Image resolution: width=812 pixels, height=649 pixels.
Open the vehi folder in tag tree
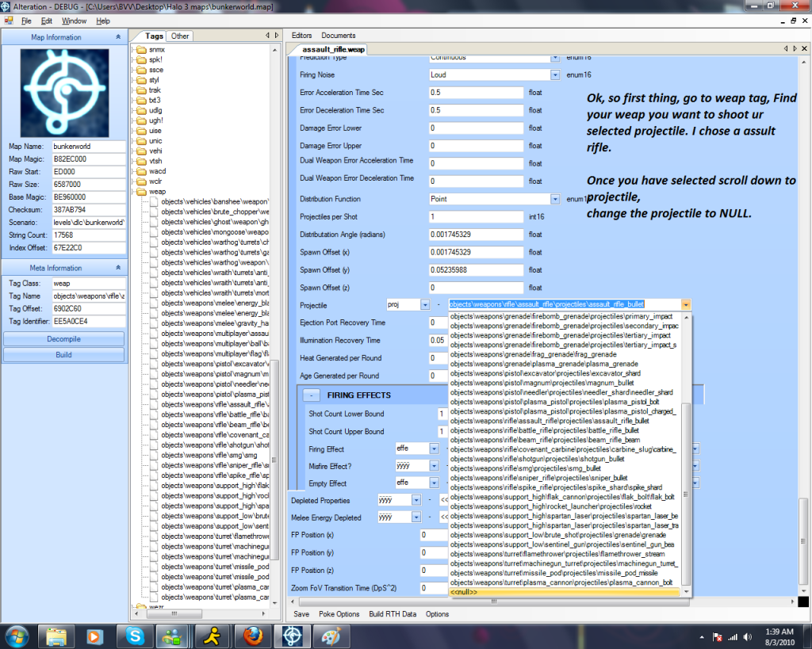(x=155, y=151)
